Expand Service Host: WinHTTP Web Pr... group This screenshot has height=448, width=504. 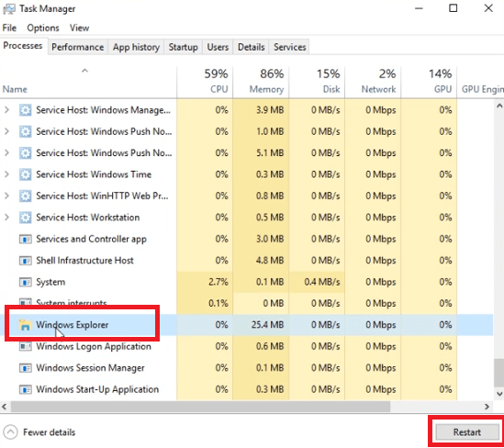[6, 196]
